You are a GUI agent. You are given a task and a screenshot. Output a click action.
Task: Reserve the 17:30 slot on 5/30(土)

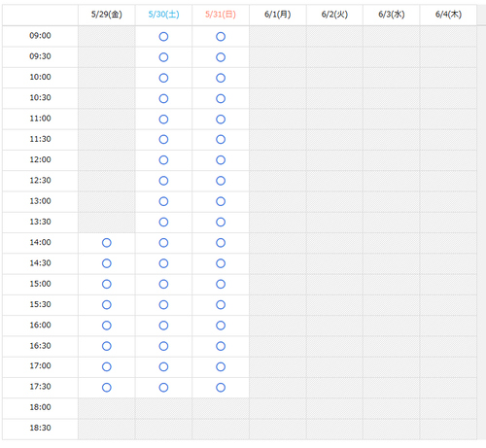[163, 388]
